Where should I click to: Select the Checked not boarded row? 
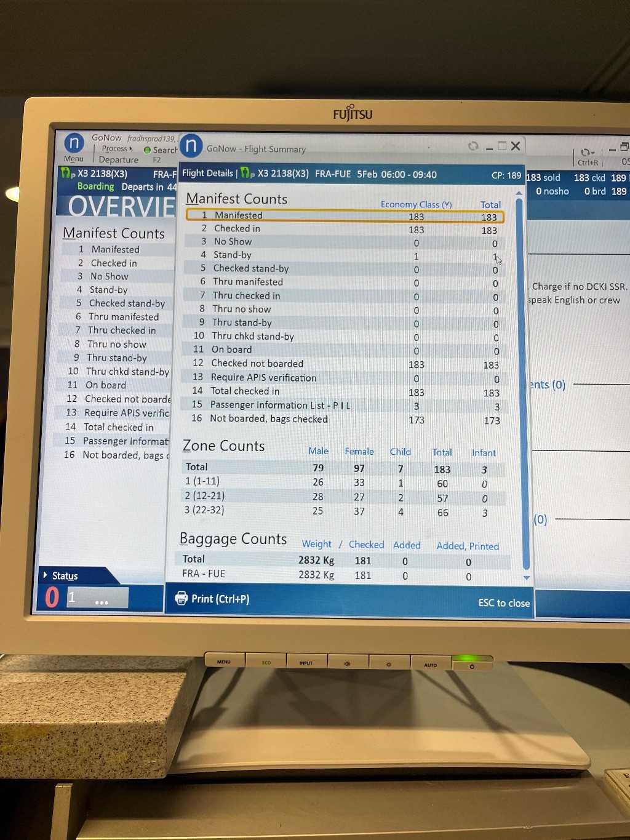[x=345, y=364]
